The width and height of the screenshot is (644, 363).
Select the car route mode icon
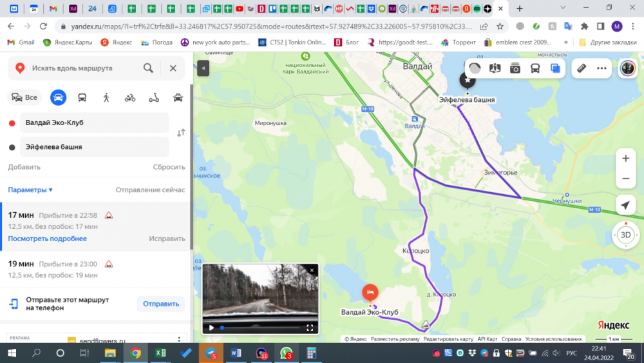58,97
